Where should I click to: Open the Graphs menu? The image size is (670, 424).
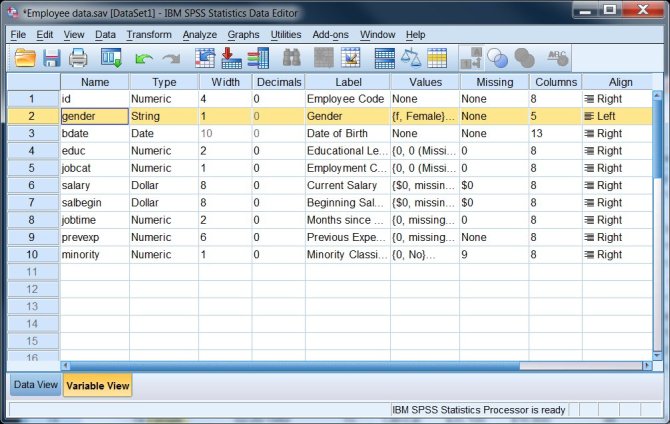(243, 35)
